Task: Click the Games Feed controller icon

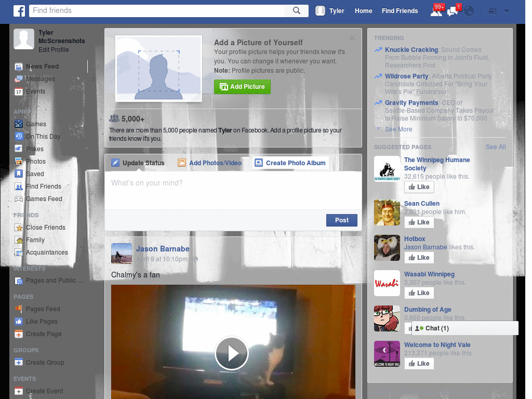Action: point(19,199)
